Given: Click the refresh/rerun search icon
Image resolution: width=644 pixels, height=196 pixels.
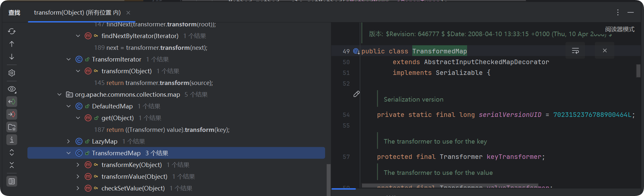Looking at the screenshot, I should 12,31.
